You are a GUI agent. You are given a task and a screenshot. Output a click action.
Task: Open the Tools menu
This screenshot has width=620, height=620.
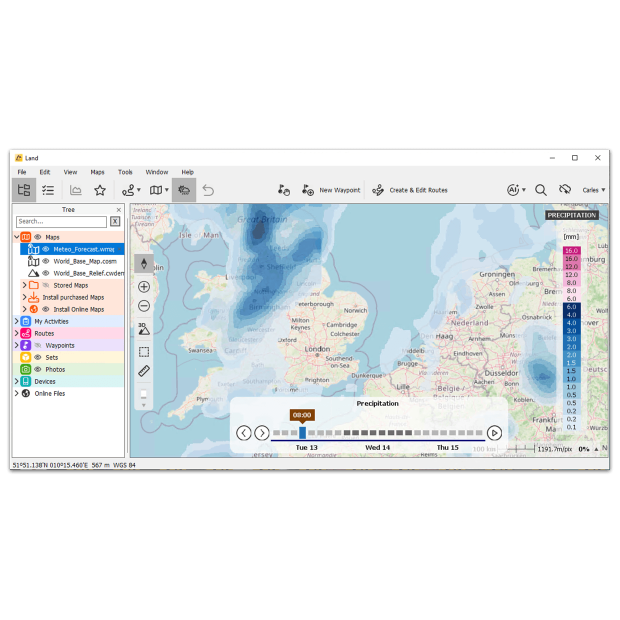(125, 172)
